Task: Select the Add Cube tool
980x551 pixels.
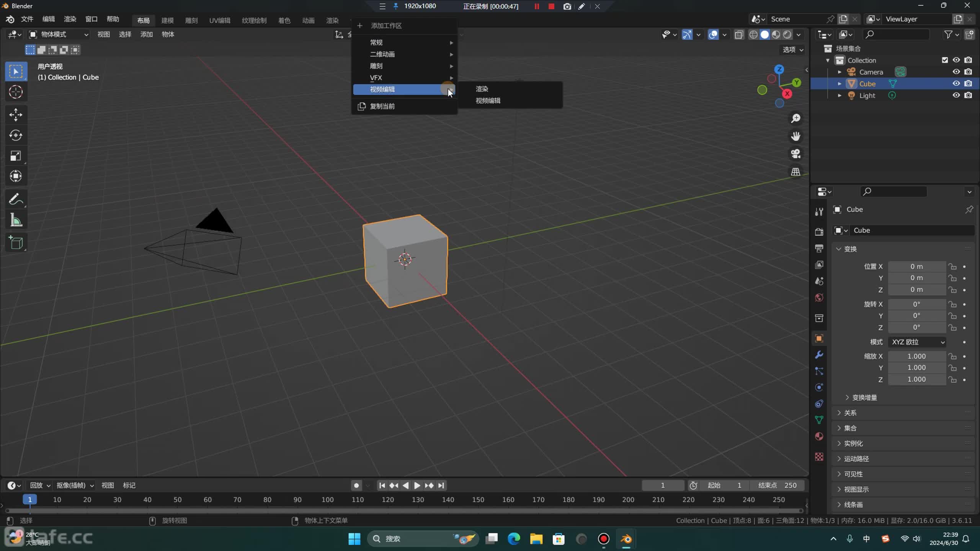Action: click(16, 243)
